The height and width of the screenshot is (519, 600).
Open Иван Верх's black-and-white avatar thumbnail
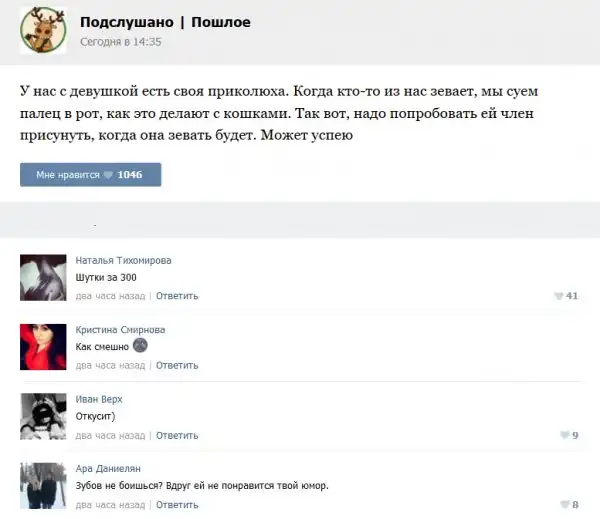[43, 416]
